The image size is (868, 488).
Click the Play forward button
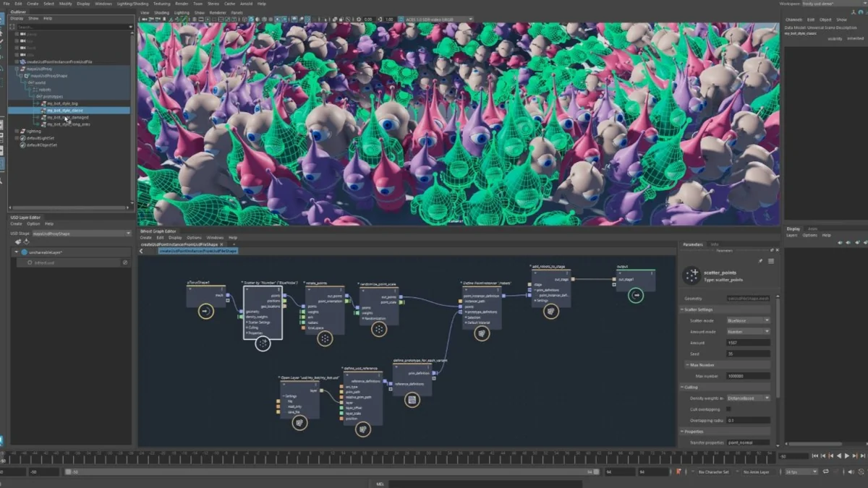tap(847, 456)
